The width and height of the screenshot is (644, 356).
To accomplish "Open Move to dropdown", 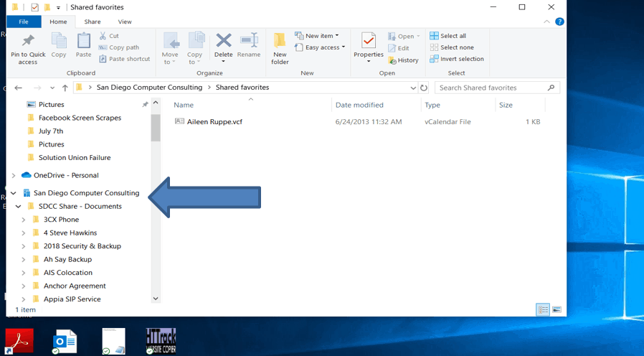I will click(170, 49).
